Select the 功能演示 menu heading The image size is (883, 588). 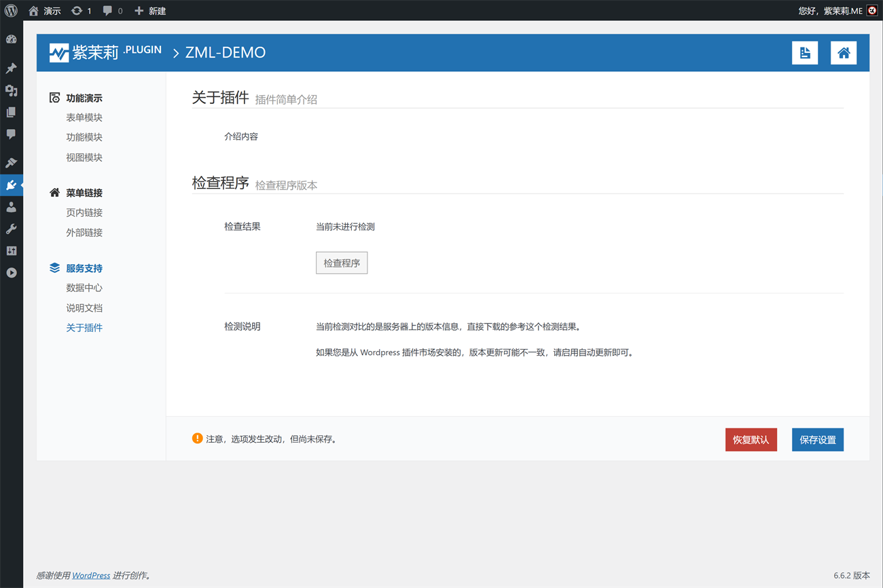click(x=84, y=98)
